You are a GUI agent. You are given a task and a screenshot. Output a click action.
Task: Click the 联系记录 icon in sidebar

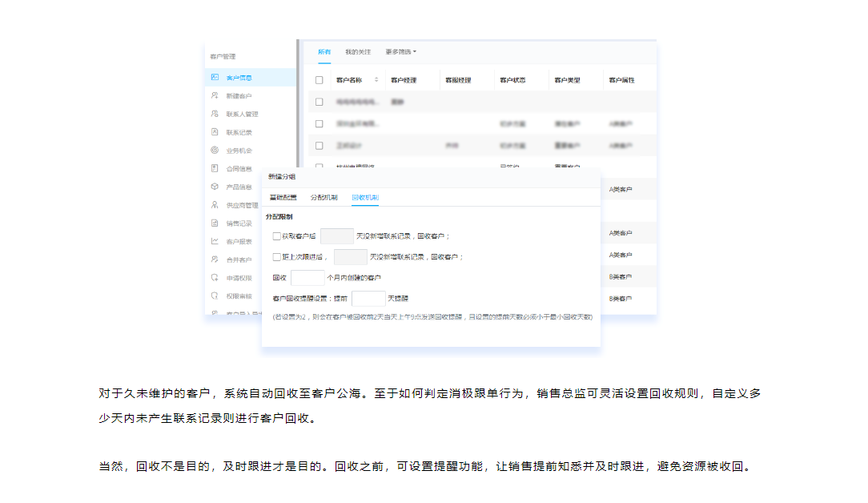(x=215, y=132)
